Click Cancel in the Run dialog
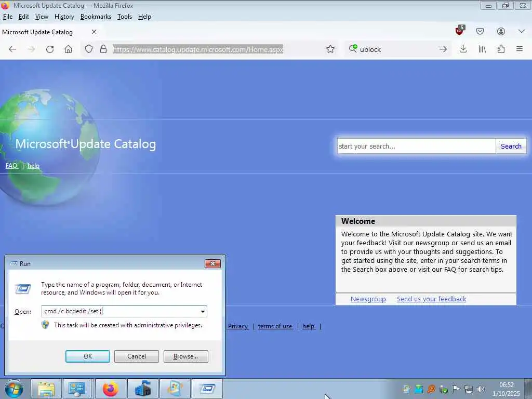The width and height of the screenshot is (532, 399). pyautogui.click(x=137, y=356)
